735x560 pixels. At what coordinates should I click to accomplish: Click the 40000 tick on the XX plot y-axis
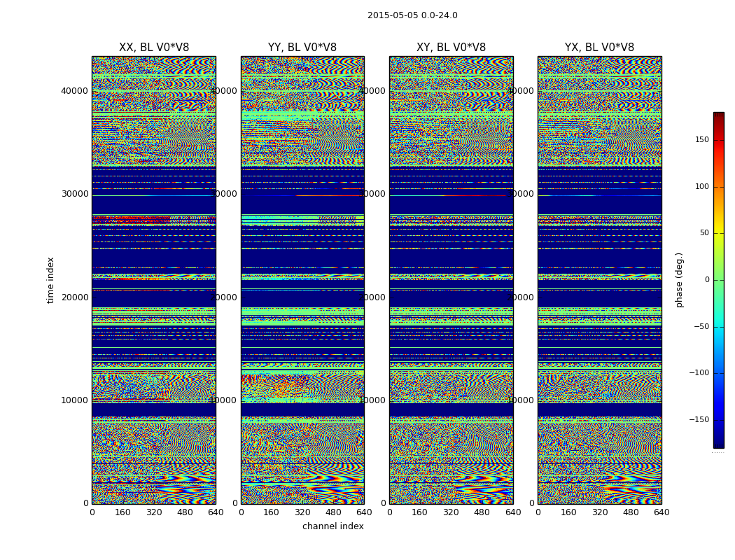(74, 91)
